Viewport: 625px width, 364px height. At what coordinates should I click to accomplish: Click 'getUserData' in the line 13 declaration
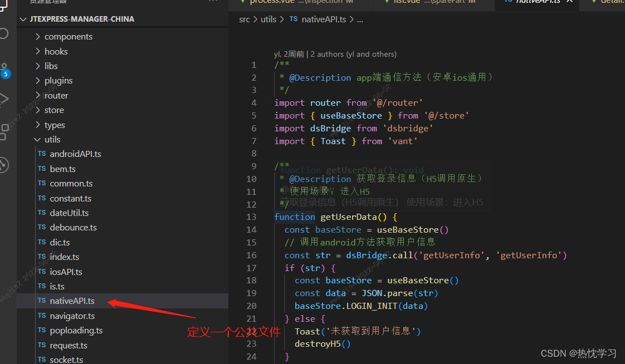pyautogui.click(x=348, y=217)
